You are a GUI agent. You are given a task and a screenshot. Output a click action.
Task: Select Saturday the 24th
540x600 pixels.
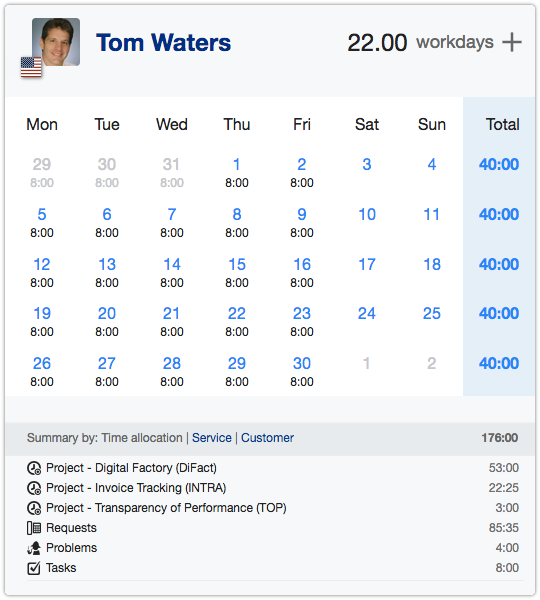point(367,313)
